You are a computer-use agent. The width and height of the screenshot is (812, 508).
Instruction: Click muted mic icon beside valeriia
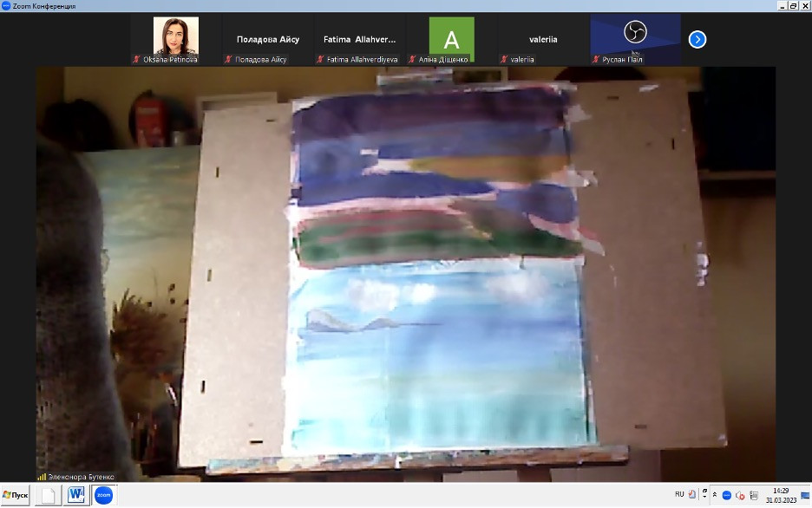504,60
